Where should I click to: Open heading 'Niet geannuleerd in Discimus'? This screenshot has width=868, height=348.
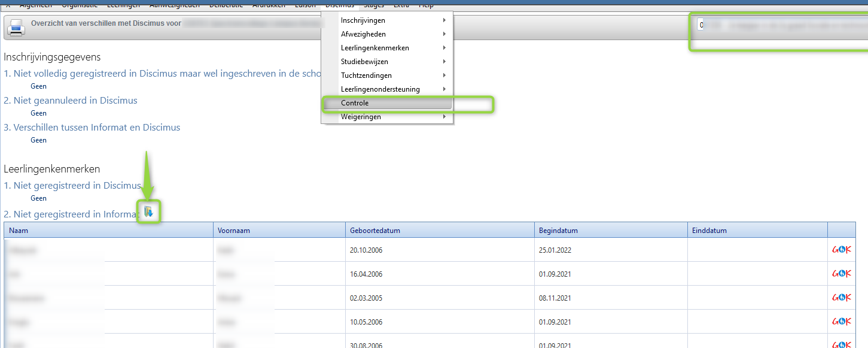pos(71,101)
